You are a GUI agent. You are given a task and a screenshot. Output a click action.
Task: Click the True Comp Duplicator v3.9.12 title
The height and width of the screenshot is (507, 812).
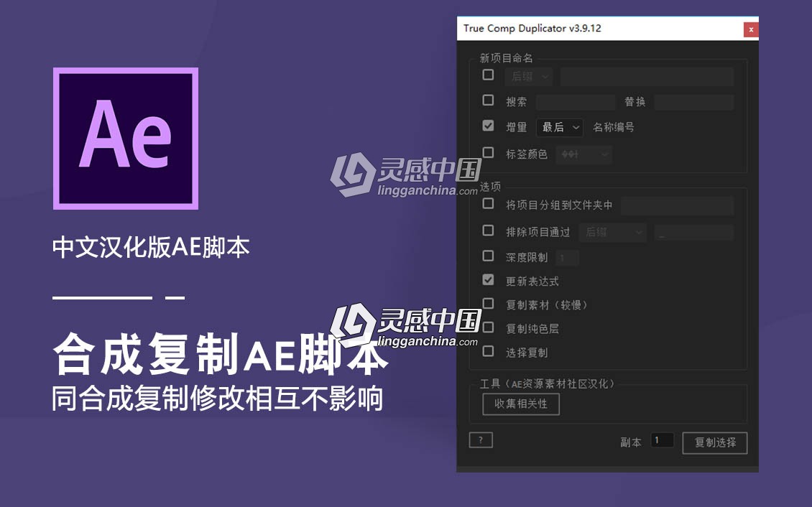(532, 29)
